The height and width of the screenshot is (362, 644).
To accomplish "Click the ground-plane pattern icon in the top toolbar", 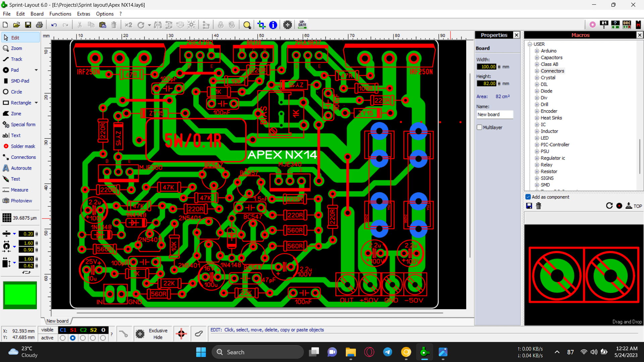I will (287, 25).
